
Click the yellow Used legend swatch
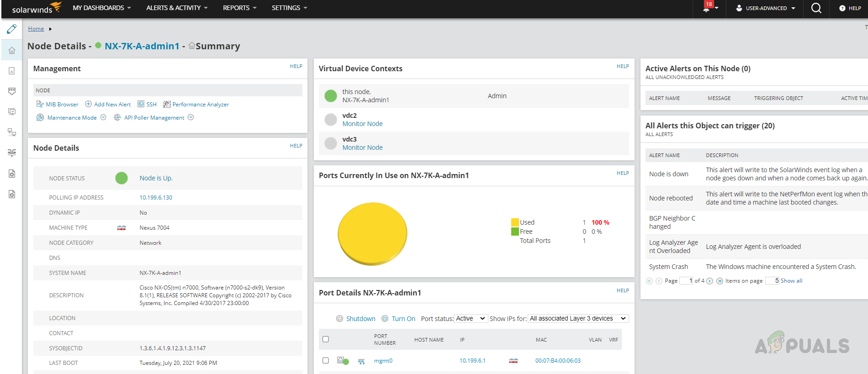click(x=515, y=222)
